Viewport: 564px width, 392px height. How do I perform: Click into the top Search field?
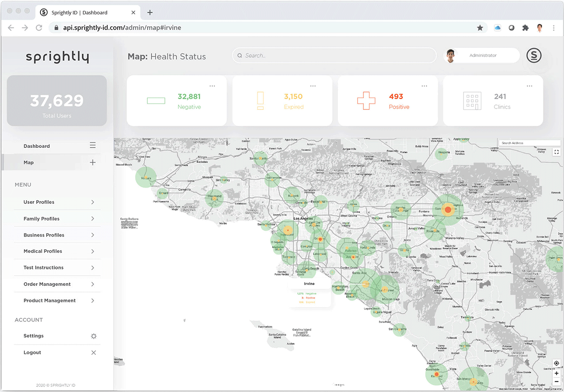point(334,55)
